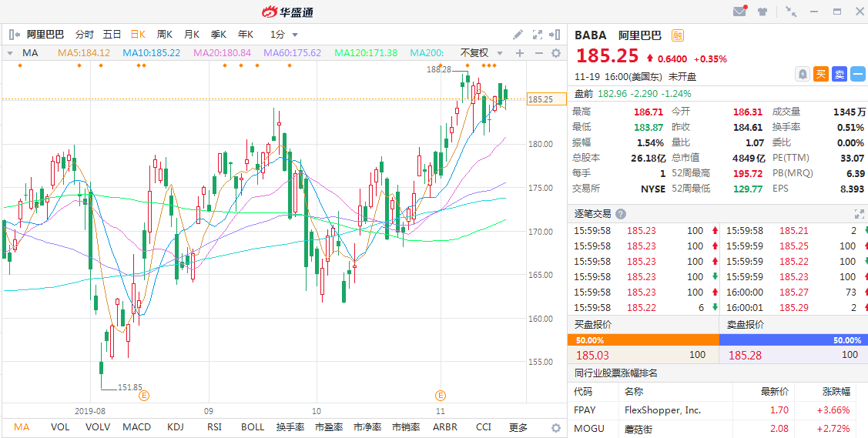Switch to 五日 five-day chart
The image size is (868, 438).
(x=112, y=35)
